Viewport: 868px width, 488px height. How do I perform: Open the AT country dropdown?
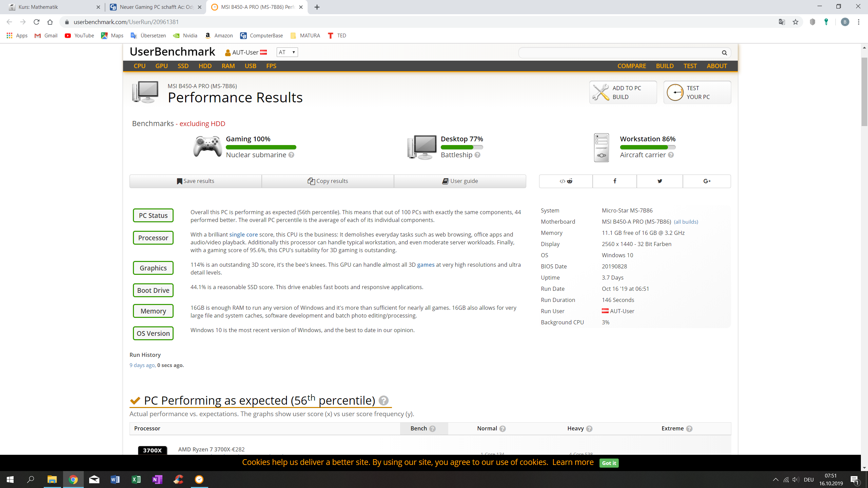coord(287,52)
